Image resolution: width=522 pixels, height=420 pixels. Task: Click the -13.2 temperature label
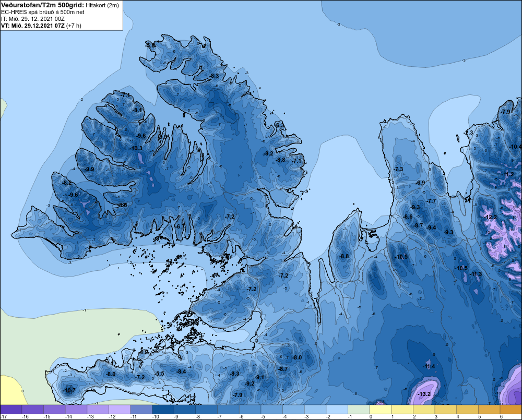(424, 394)
